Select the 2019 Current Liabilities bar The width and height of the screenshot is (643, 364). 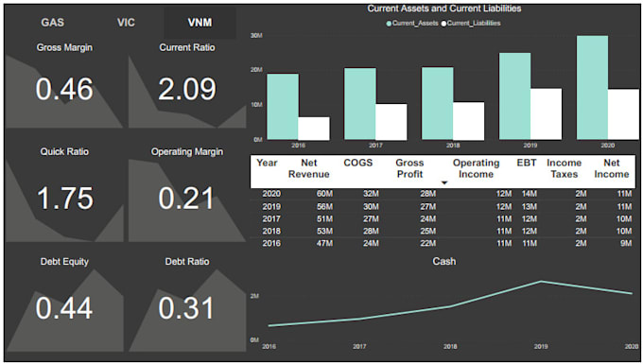pos(546,114)
